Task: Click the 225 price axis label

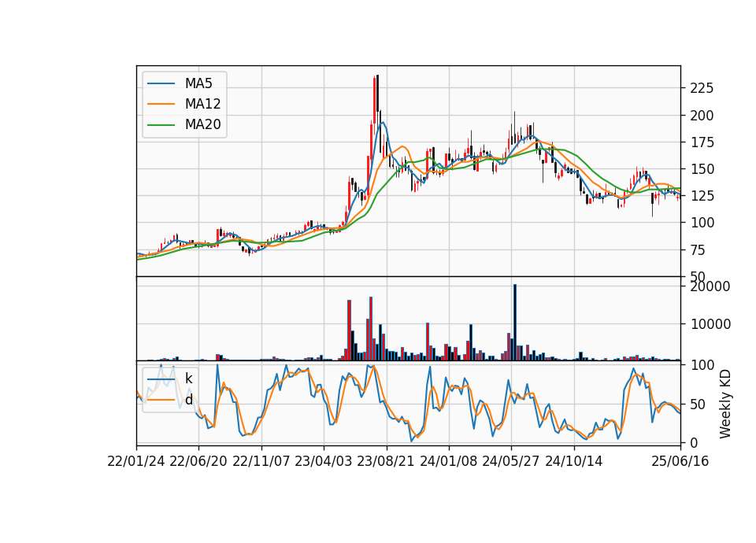Action: [x=702, y=88]
